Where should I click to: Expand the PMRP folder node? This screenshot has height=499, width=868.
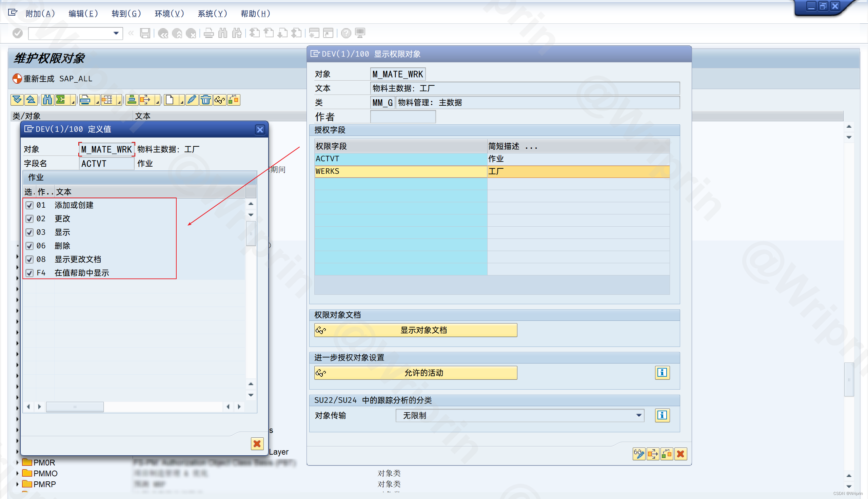click(x=17, y=484)
